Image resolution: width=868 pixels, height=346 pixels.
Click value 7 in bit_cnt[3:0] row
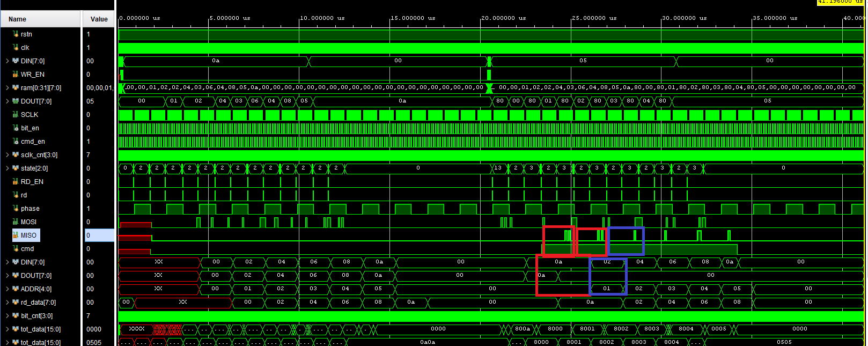pos(88,316)
